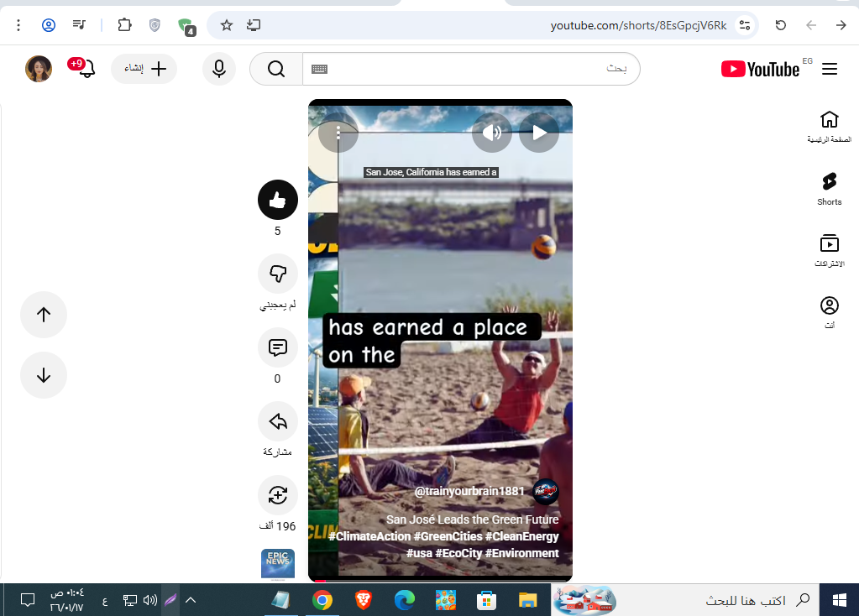Image resolution: width=859 pixels, height=616 pixels.
Task: Click the green extension with badge 4
Action: pos(186,27)
